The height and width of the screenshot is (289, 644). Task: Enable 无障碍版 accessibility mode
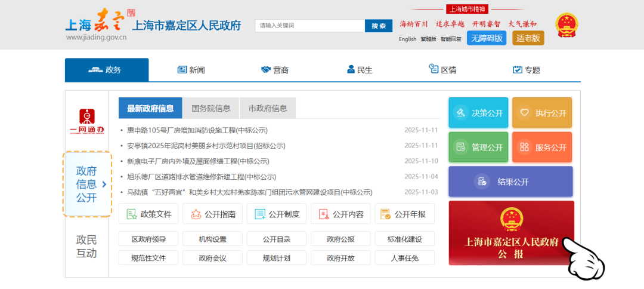[486, 38]
